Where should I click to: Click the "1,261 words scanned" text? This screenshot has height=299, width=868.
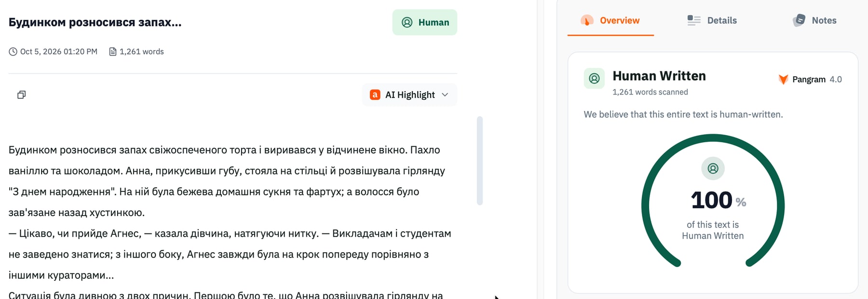click(650, 92)
